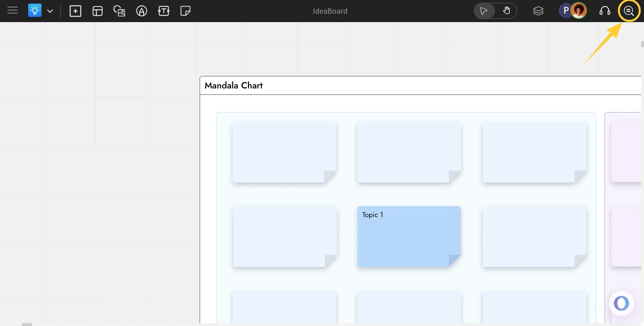Screen dimensions: 644x326
Task: Switch to hand pan mode
Action: pos(507,11)
